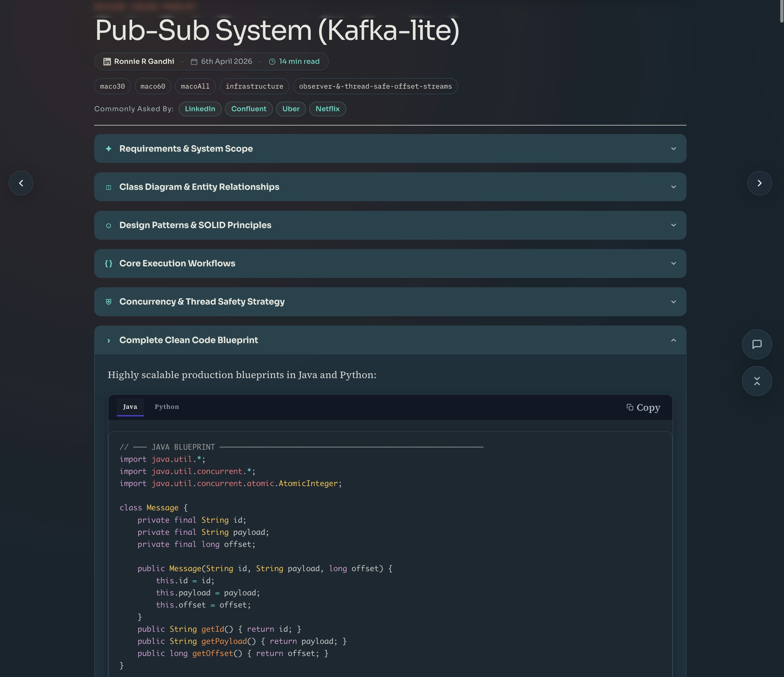Viewport: 784px width, 677px height.
Task: Click the braces icon on Core Execution Workflows
Action: (x=108, y=264)
